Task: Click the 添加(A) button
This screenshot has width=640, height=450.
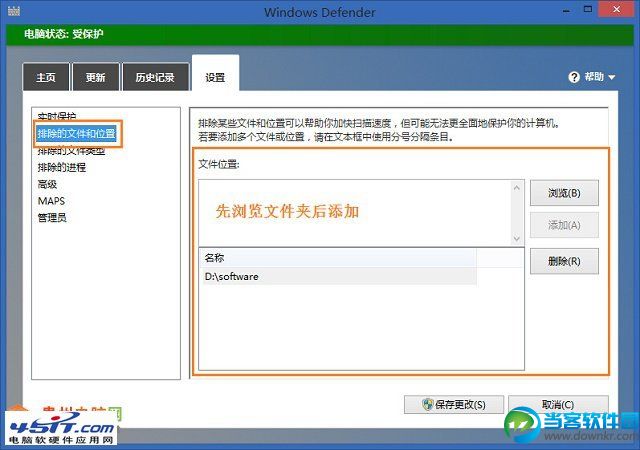Action: 564,225
